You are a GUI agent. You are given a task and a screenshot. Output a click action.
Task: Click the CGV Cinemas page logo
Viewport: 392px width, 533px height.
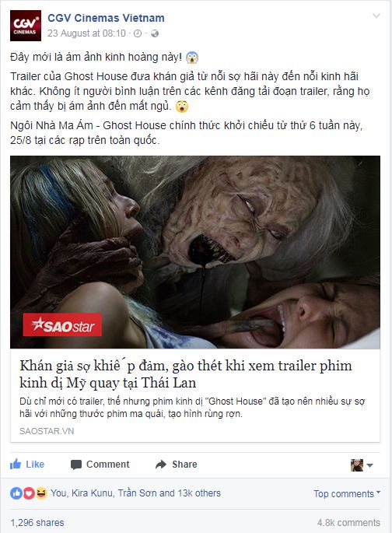[26, 26]
